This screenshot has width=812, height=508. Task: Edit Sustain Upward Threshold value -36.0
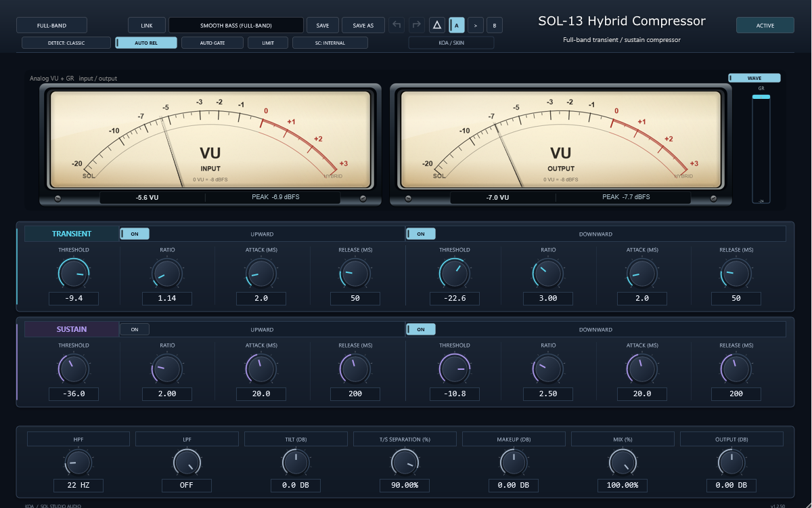[x=73, y=394]
